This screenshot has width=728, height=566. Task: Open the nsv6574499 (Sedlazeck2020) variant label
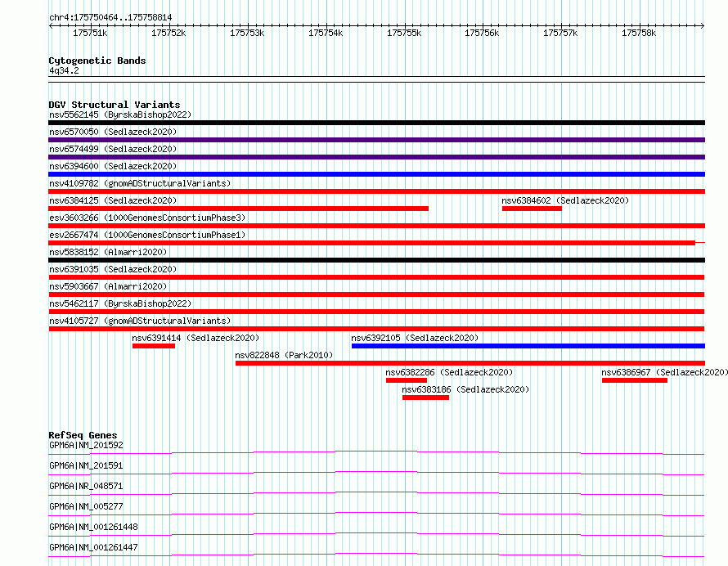[x=113, y=149]
